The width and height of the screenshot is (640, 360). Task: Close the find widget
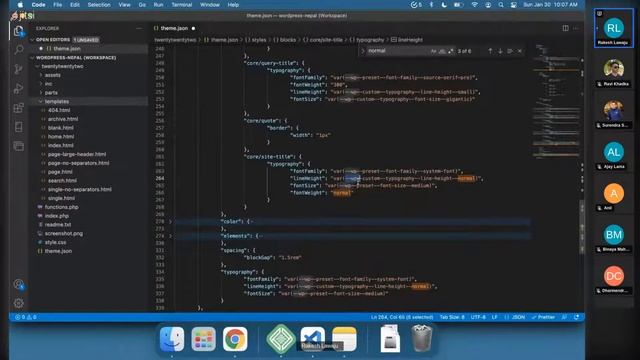[x=520, y=51]
